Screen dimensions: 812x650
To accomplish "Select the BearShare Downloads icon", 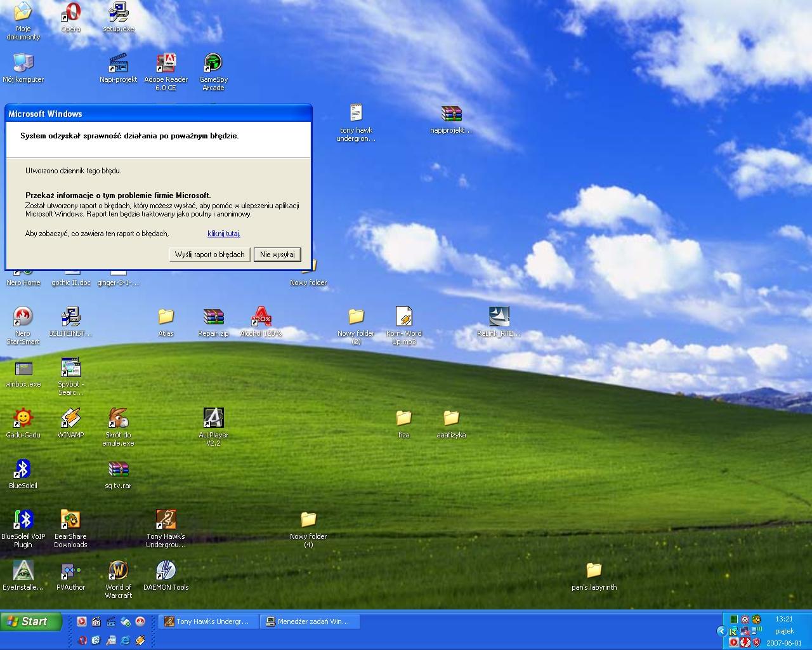I will 70,529.
